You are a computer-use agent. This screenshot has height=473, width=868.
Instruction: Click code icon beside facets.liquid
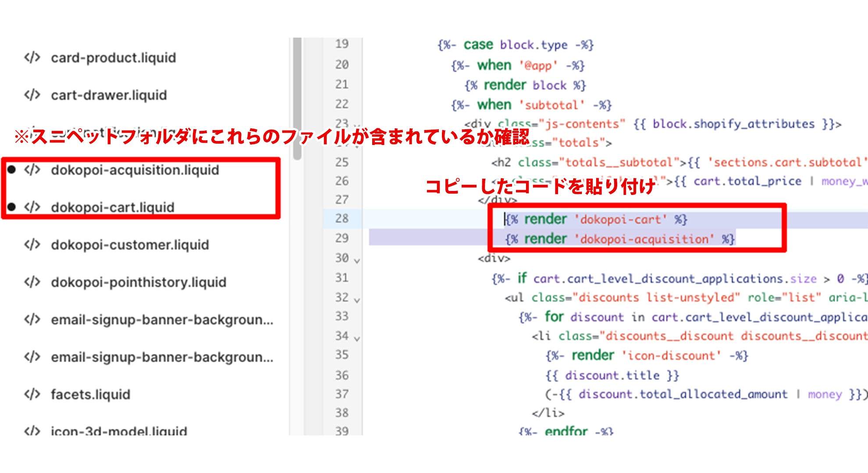tap(32, 394)
